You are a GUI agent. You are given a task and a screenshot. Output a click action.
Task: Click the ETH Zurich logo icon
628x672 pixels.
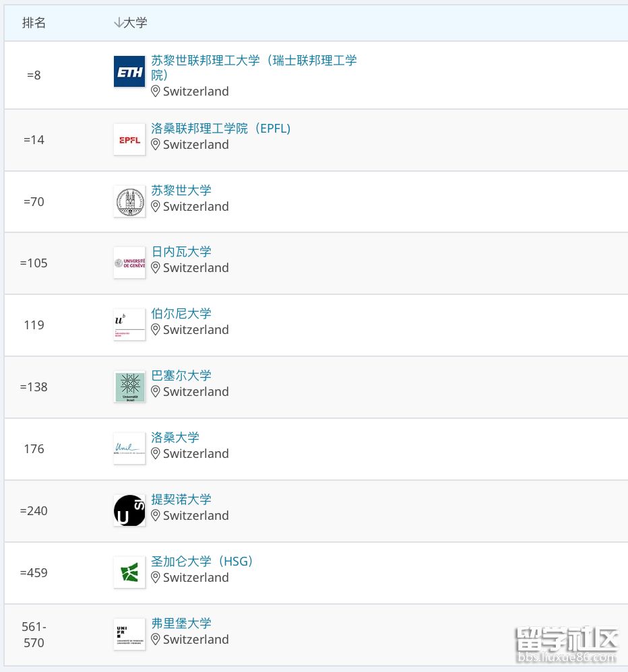tap(129, 72)
